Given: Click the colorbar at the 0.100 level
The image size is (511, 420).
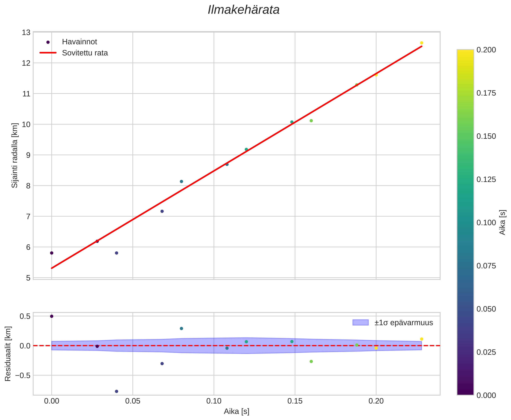Looking at the screenshot, I should click(x=465, y=222).
